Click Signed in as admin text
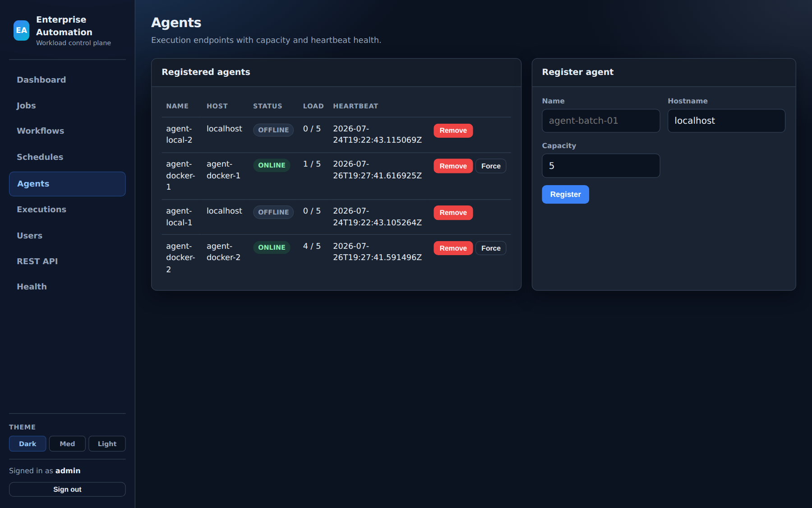The image size is (812, 508). (45, 471)
